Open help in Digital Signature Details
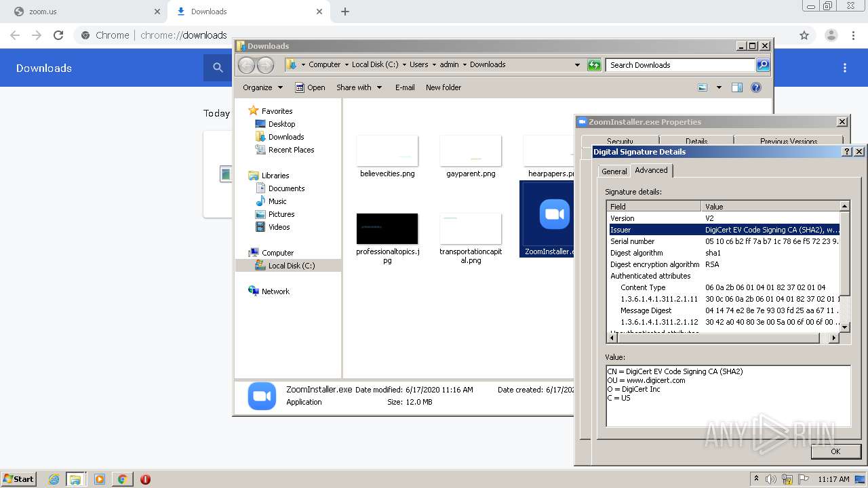868x488 pixels. [847, 152]
